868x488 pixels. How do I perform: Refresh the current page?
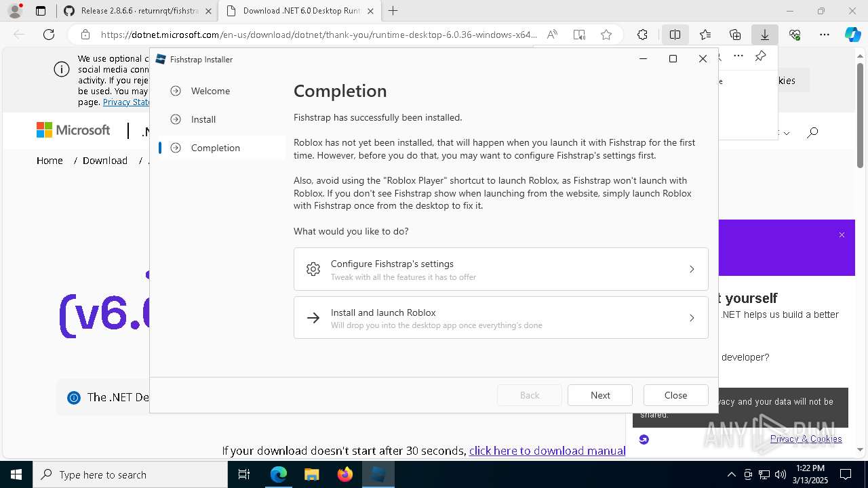[49, 35]
